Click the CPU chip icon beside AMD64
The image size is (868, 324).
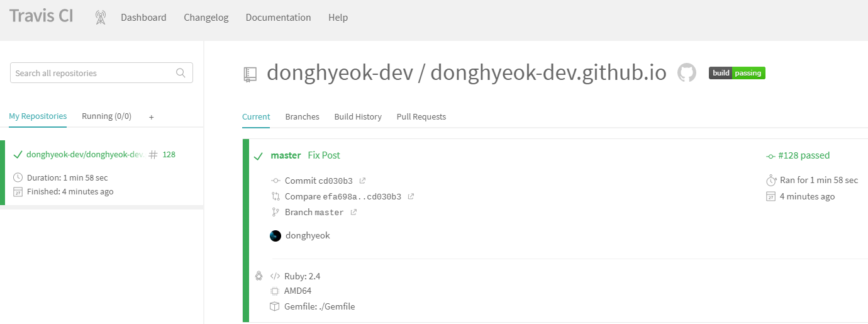[275, 291]
